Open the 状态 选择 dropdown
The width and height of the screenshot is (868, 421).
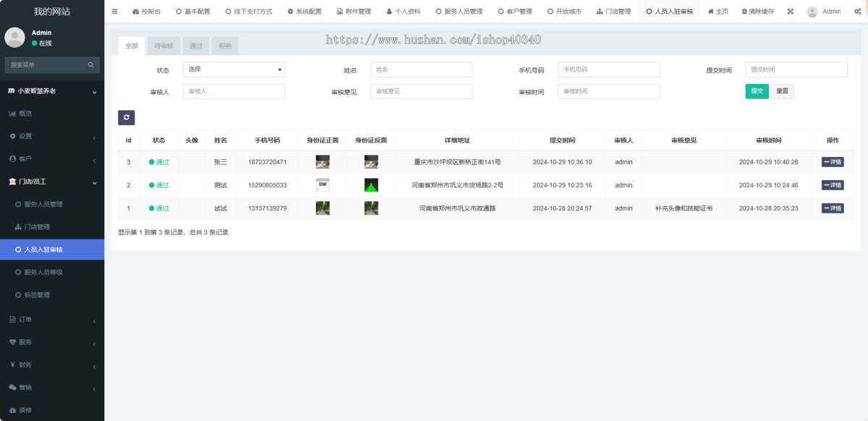[x=234, y=69]
